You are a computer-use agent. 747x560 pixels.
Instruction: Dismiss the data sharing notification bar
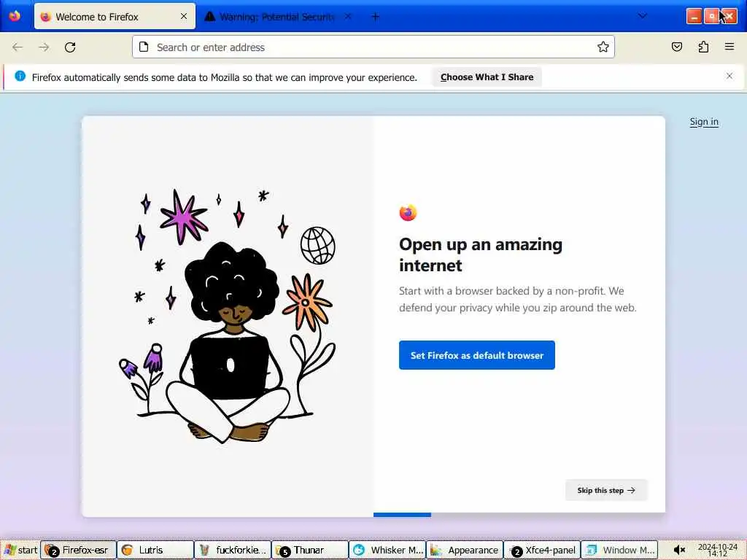point(729,76)
